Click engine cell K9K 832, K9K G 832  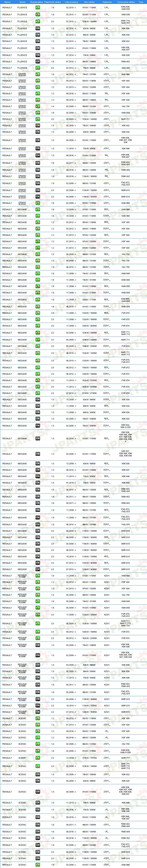point(125,426)
